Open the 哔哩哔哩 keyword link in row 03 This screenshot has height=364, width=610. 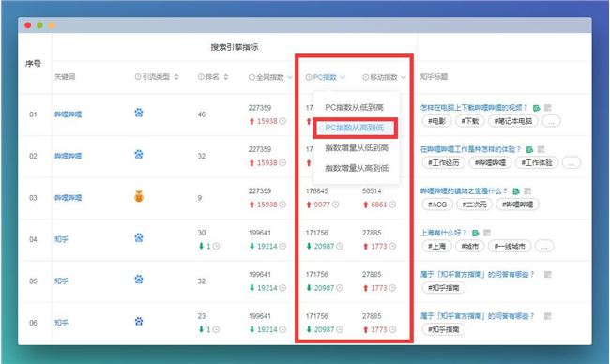(69, 198)
